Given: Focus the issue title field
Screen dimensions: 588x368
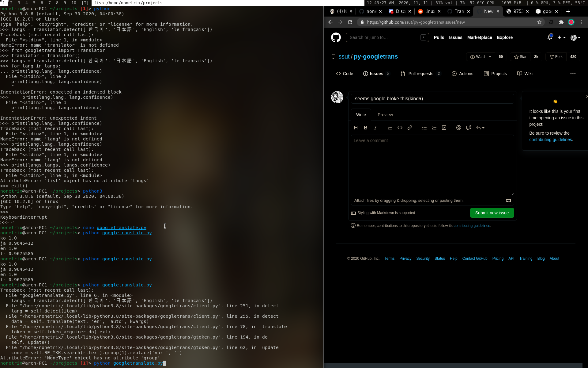Looking at the screenshot, I should pyautogui.click(x=432, y=99).
